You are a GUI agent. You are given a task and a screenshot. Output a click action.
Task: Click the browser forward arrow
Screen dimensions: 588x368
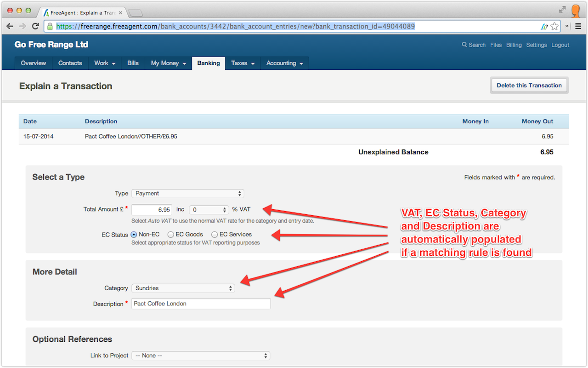23,26
